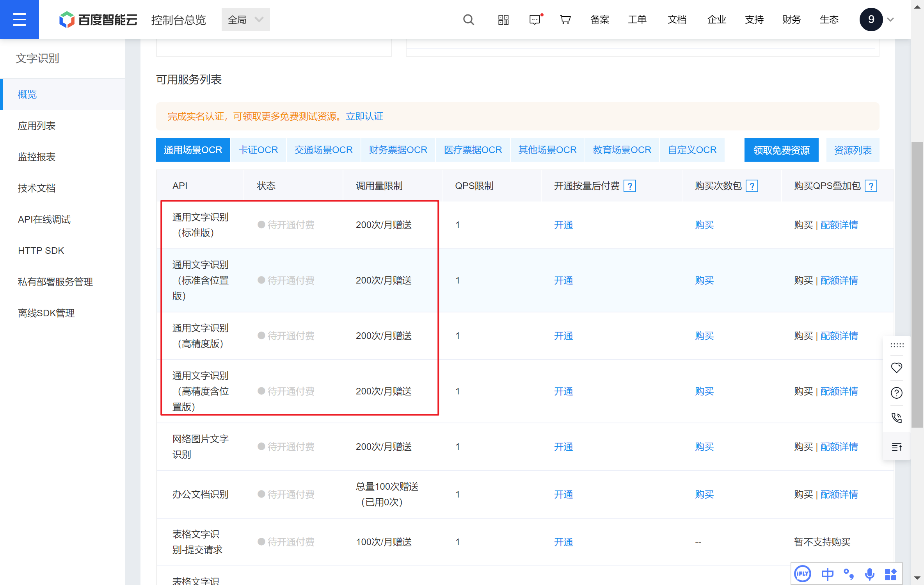Click the IME punctuation icon

click(848, 574)
